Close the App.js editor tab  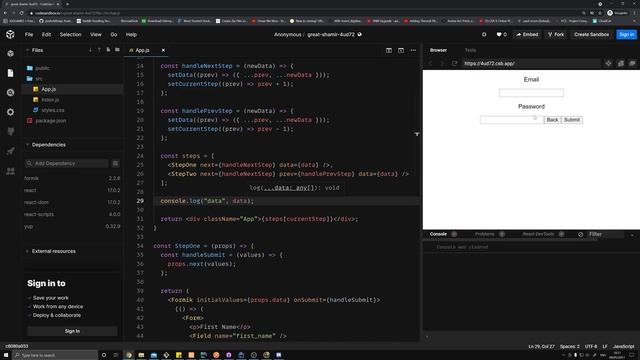click(163, 50)
